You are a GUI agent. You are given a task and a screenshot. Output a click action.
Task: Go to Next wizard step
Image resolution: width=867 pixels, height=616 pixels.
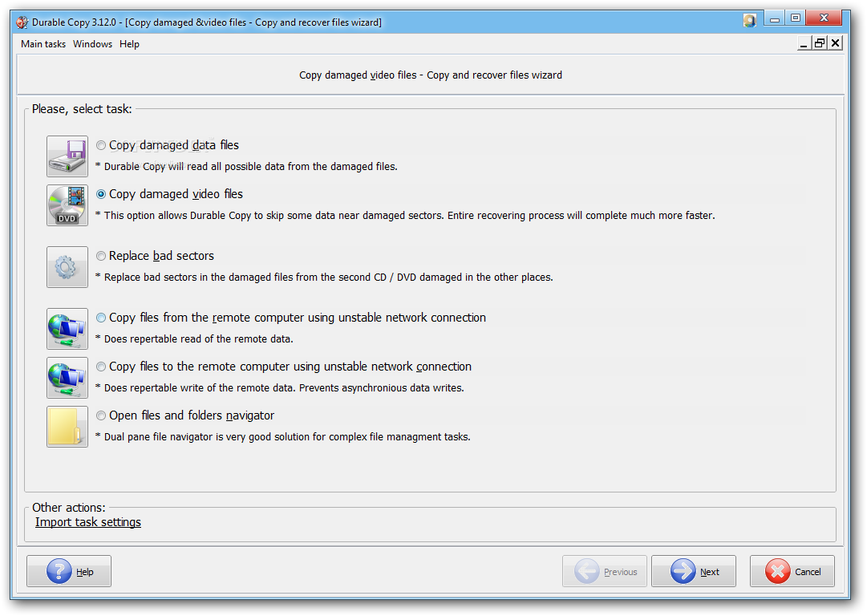click(694, 571)
